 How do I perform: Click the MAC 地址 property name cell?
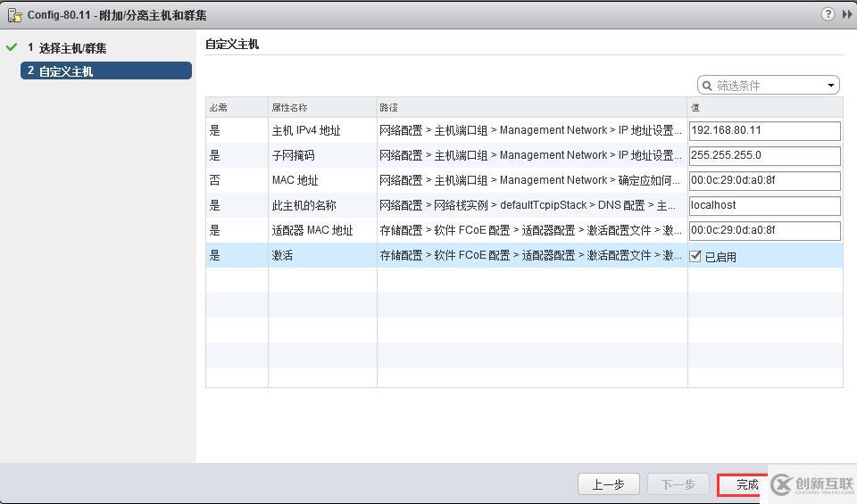295,180
